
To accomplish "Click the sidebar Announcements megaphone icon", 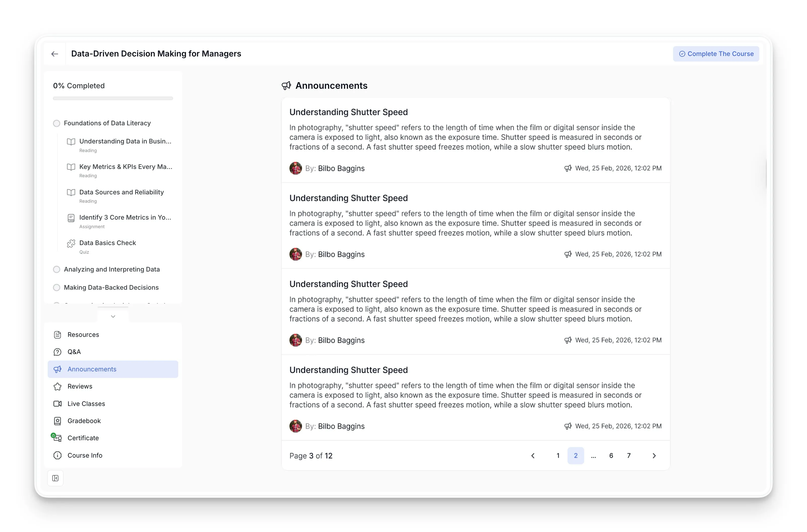I will pyautogui.click(x=57, y=369).
